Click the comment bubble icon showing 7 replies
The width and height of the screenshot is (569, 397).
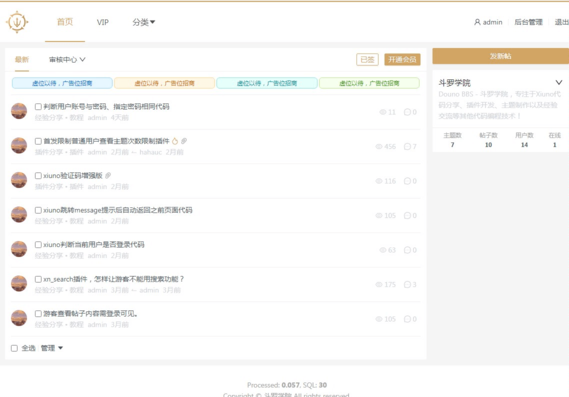click(407, 147)
